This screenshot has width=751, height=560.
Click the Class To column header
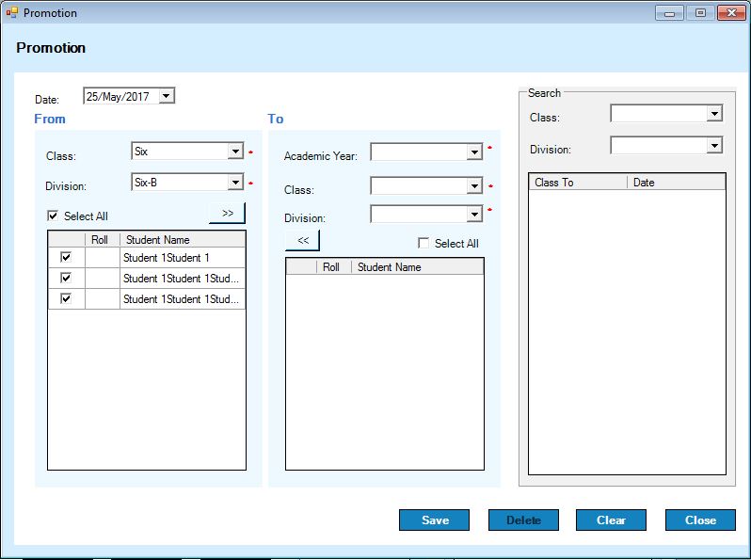click(577, 183)
